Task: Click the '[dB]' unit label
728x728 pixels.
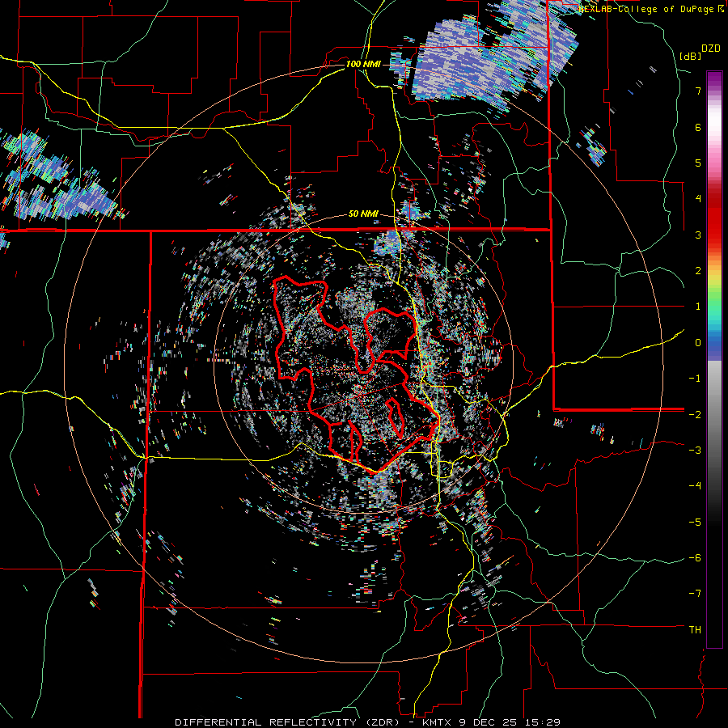Action: (690, 56)
